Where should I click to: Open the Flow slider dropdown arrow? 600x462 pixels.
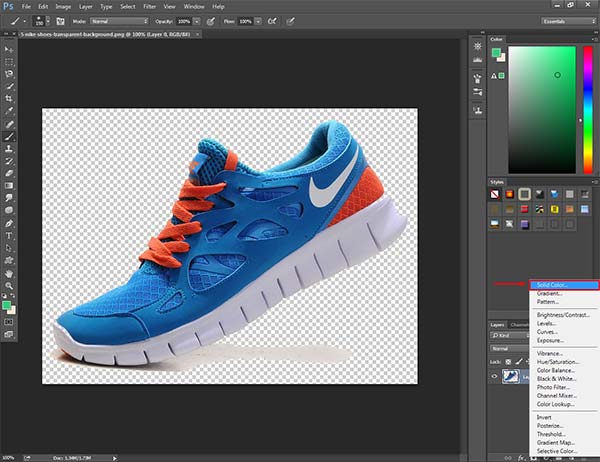pyautogui.click(x=258, y=21)
